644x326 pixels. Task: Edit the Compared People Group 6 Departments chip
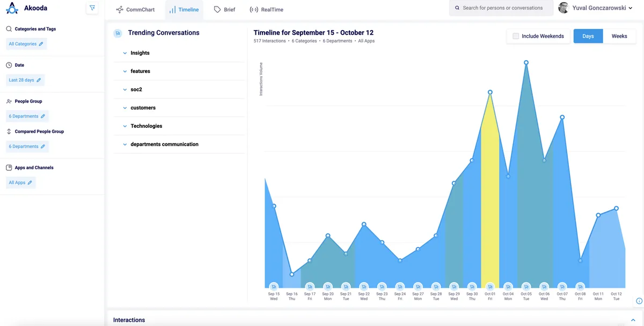pos(27,146)
